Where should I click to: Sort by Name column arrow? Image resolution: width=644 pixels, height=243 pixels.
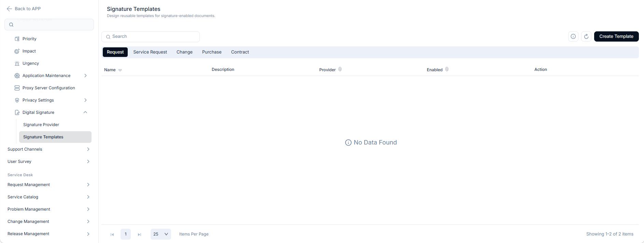[120, 70]
